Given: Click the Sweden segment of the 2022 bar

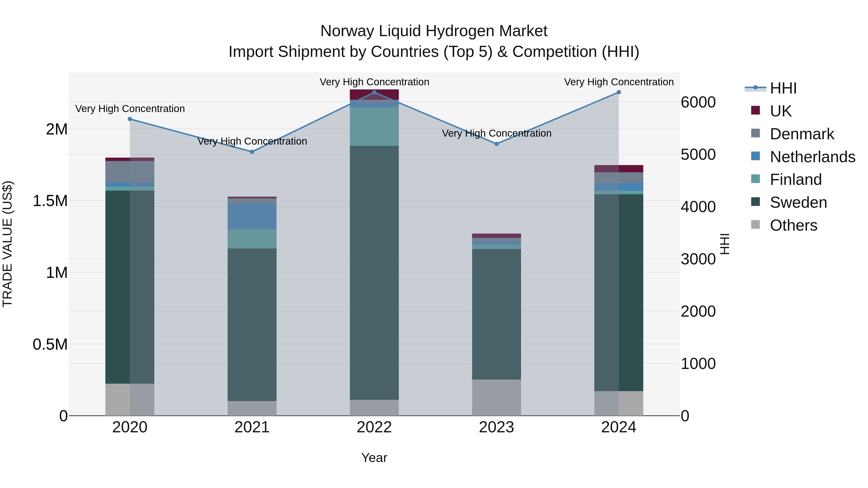Looking at the screenshot, I should click(374, 273).
